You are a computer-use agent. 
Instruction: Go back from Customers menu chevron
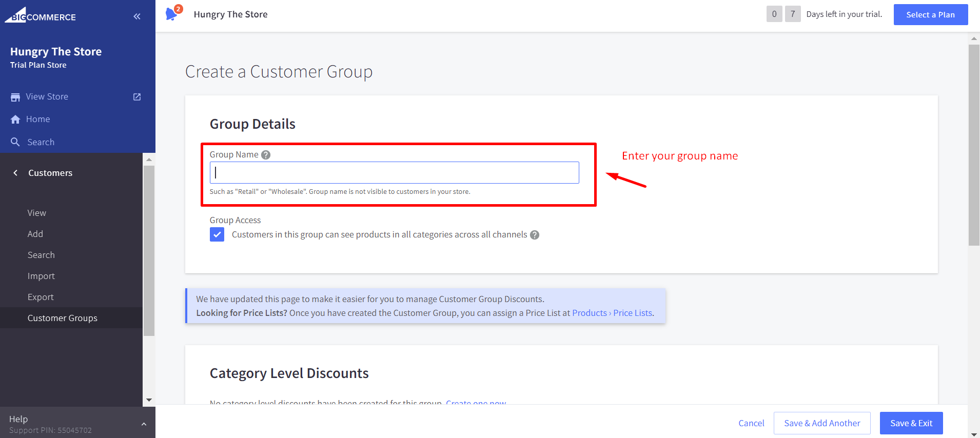point(15,173)
